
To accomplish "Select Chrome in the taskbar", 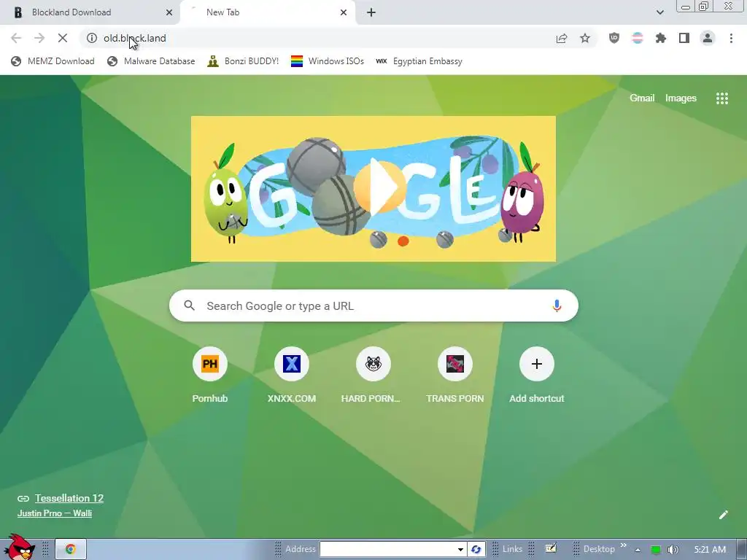I will pyautogui.click(x=71, y=549).
